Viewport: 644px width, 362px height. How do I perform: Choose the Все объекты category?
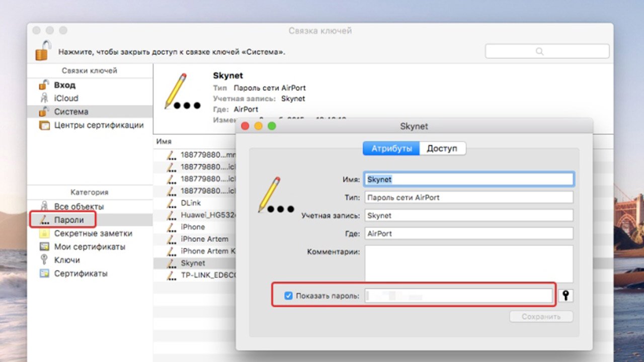pos(79,207)
